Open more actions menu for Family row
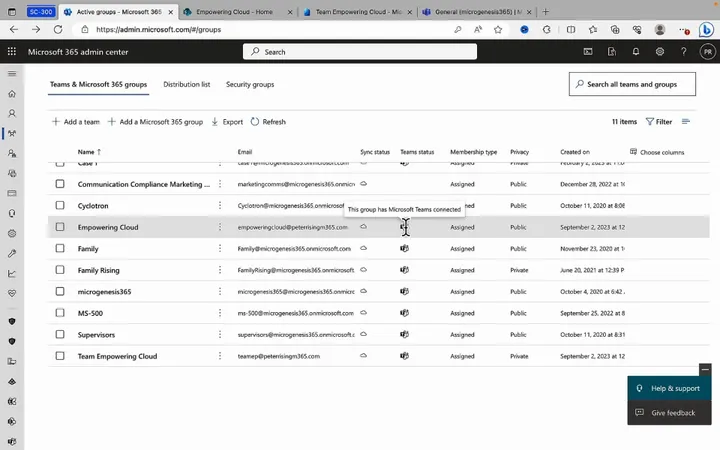Screen dimensions: 720x450 [x=220, y=248]
